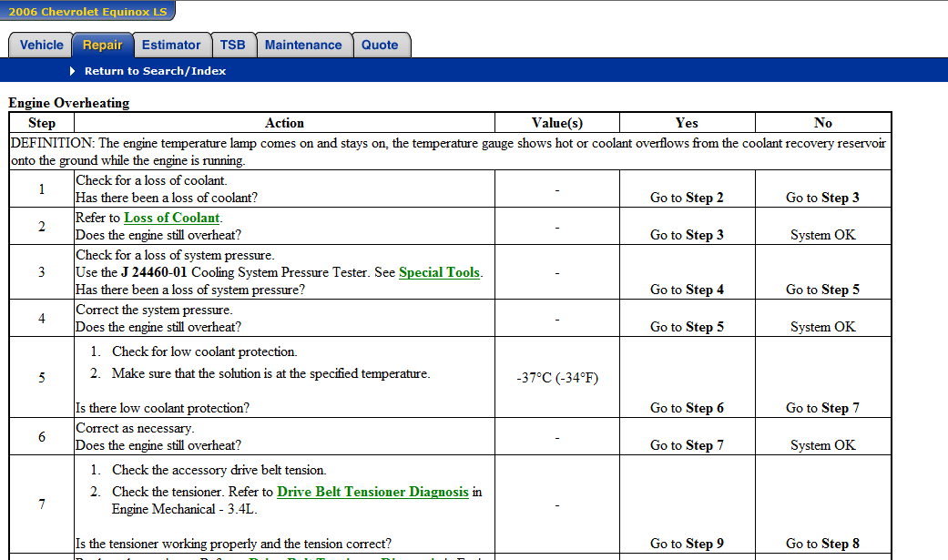Image resolution: width=948 pixels, height=560 pixels.
Task: Select the Action column header
Action: (284, 123)
